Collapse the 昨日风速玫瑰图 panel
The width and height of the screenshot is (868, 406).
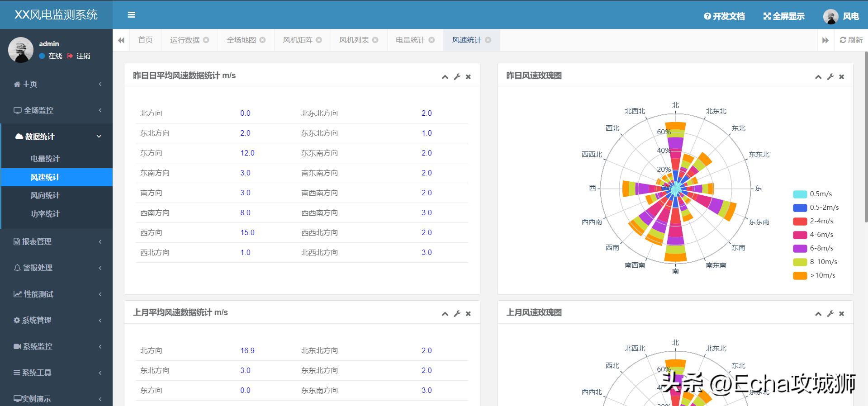(x=818, y=77)
